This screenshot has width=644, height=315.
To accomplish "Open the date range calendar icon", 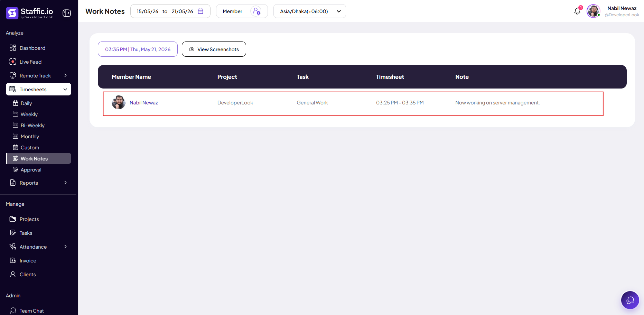I will [x=200, y=11].
